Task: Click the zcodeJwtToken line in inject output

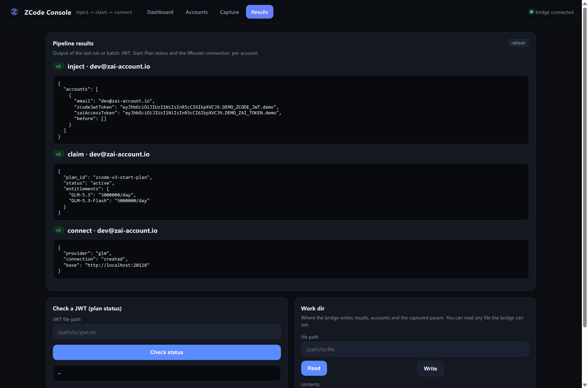Action: click(176, 107)
